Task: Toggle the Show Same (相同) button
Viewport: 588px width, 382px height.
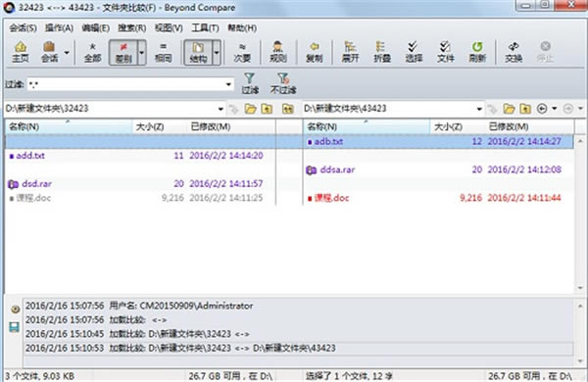Action: coord(163,52)
